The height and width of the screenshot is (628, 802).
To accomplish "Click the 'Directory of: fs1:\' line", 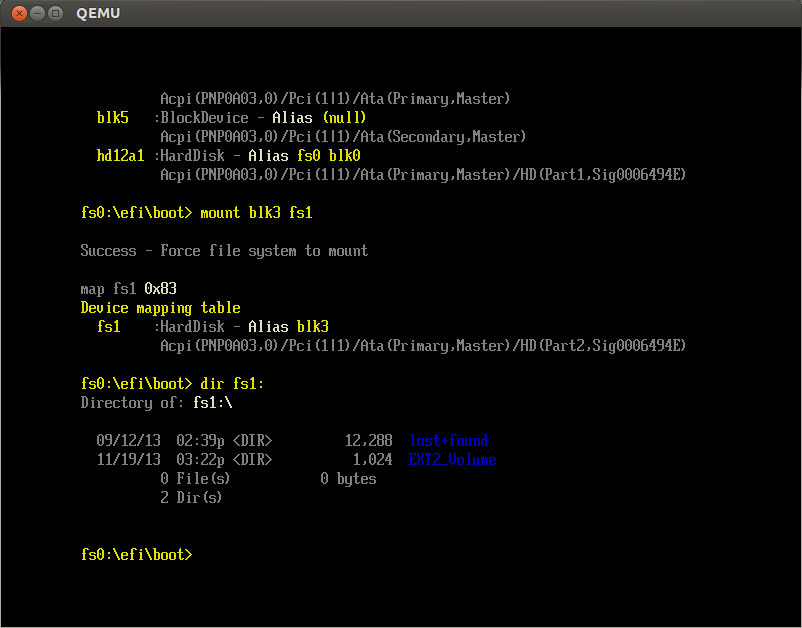I will (156, 403).
